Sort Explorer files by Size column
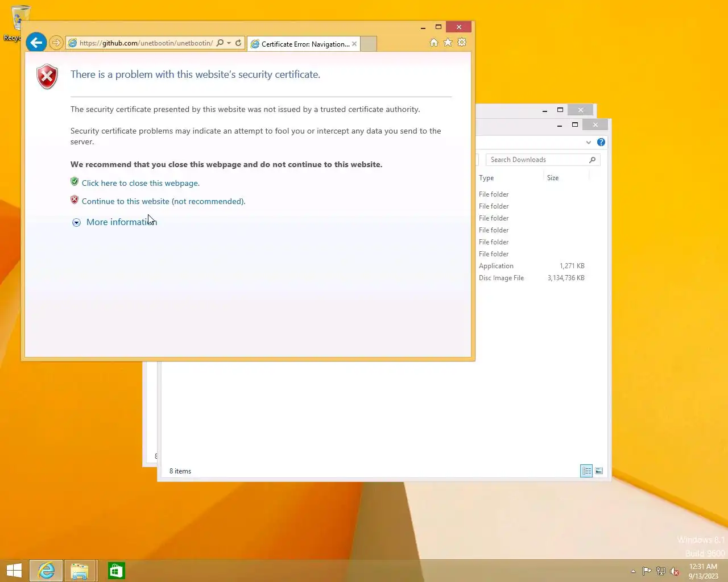 pyautogui.click(x=566, y=178)
